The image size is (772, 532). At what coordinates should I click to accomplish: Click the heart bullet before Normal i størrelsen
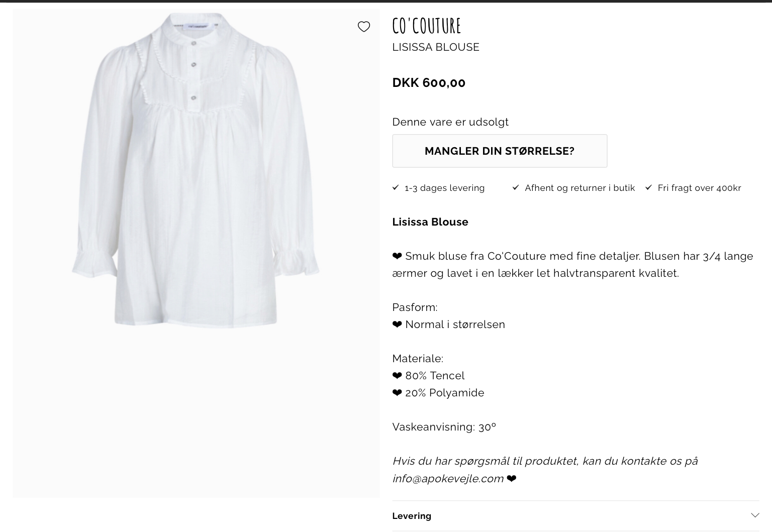(397, 325)
